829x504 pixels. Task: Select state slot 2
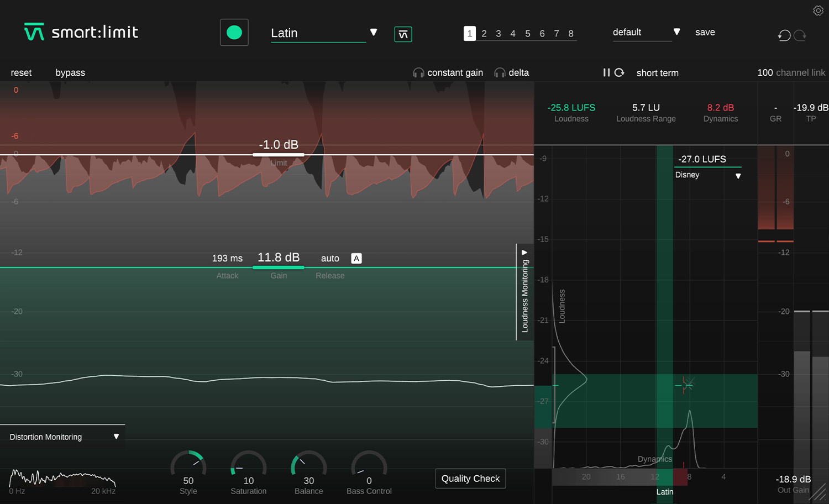[x=484, y=34]
